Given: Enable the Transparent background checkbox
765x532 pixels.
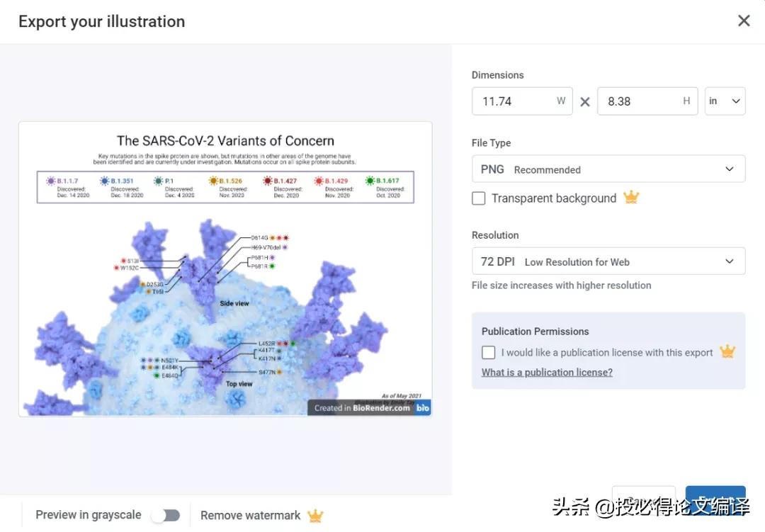Looking at the screenshot, I should (479, 198).
